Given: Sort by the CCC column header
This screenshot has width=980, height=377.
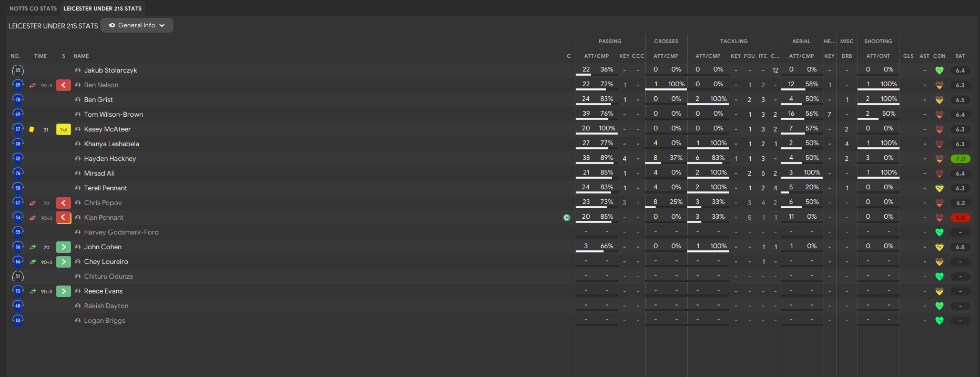Looking at the screenshot, I should pos(638,56).
